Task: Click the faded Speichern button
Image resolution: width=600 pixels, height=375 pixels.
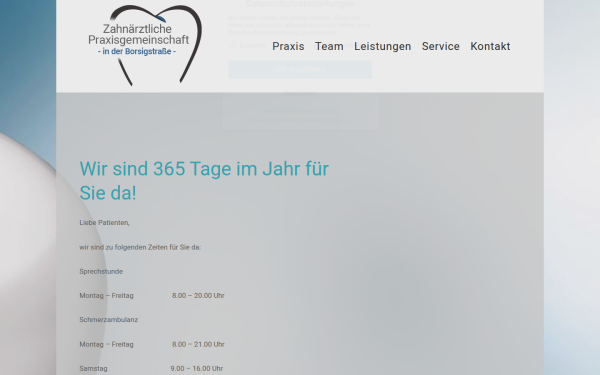Action: click(300, 93)
